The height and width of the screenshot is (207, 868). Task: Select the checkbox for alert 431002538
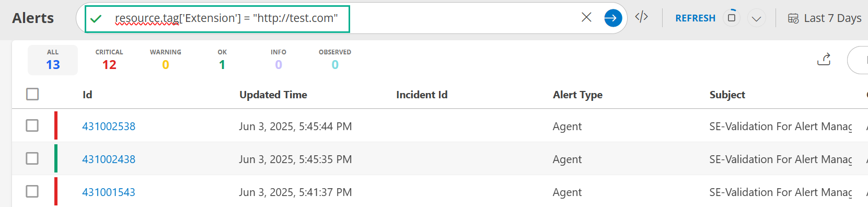pyautogui.click(x=32, y=125)
